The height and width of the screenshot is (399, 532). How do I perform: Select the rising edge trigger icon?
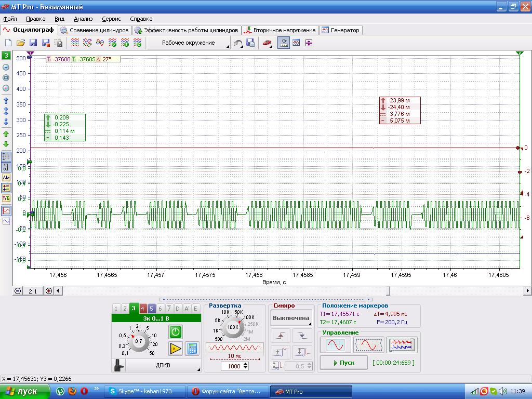280,336
